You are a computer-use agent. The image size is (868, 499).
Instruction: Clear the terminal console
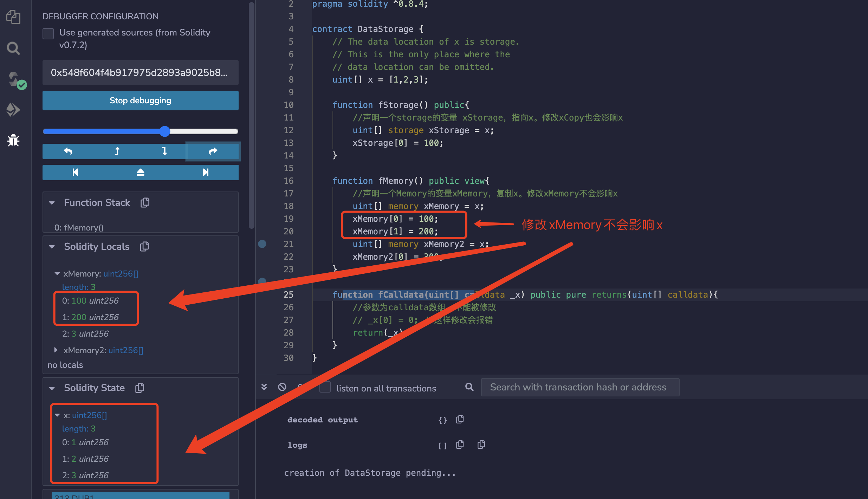[282, 387]
